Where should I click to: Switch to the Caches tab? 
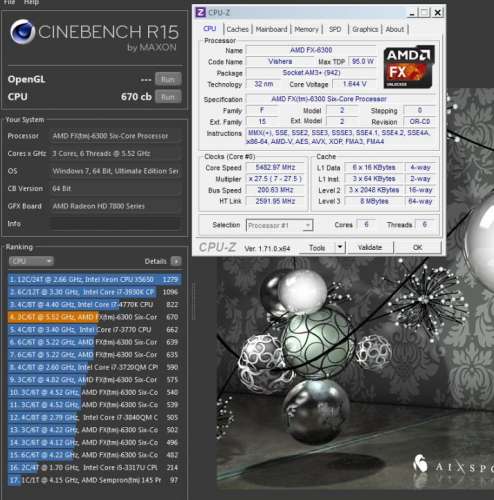click(237, 29)
